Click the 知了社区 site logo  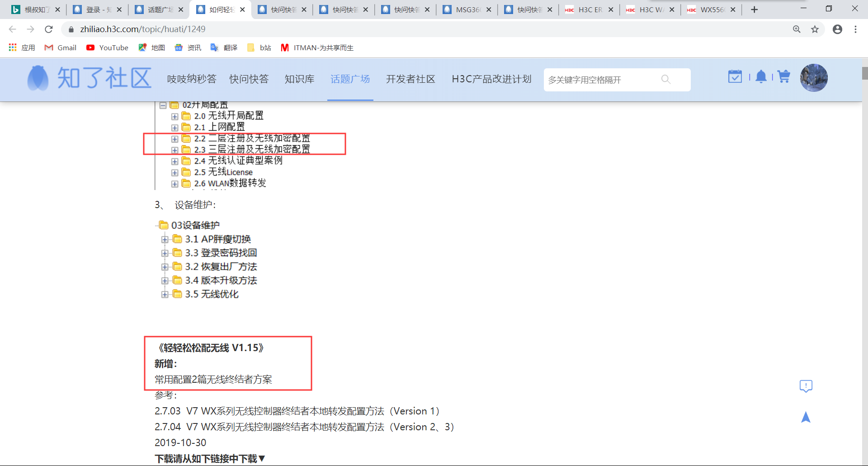(x=90, y=78)
